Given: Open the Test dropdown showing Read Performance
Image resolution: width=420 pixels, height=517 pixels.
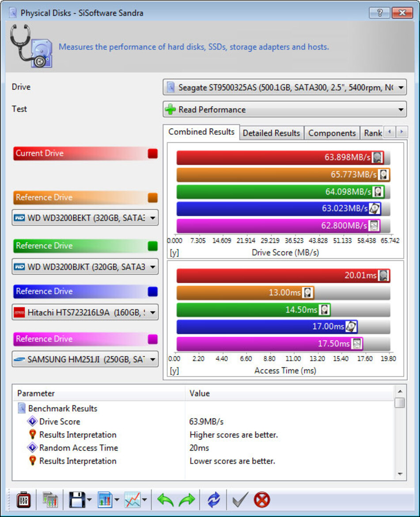Looking at the screenshot, I should pos(284,110).
